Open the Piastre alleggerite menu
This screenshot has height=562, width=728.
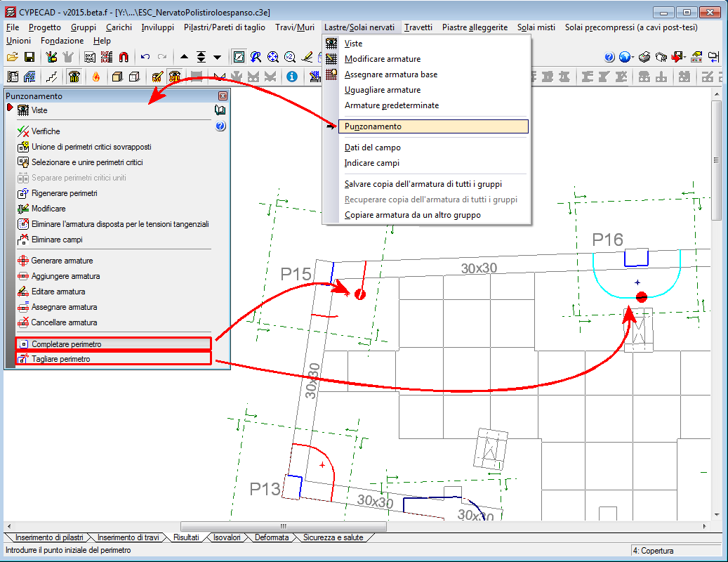(x=475, y=27)
